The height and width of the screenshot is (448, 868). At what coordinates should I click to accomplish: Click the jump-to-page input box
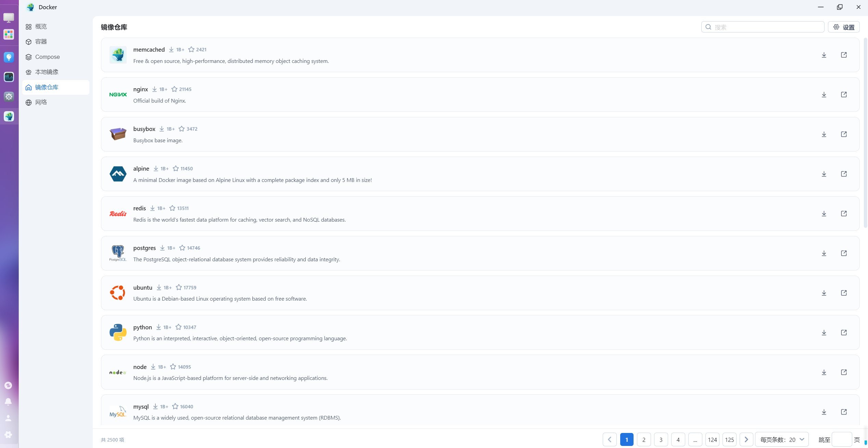pos(842,439)
